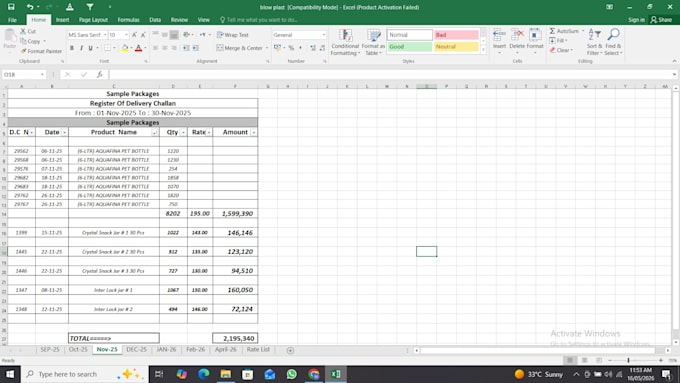680x383 pixels.
Task: Click the Undo arrow in the title bar
Action: pos(29,7)
